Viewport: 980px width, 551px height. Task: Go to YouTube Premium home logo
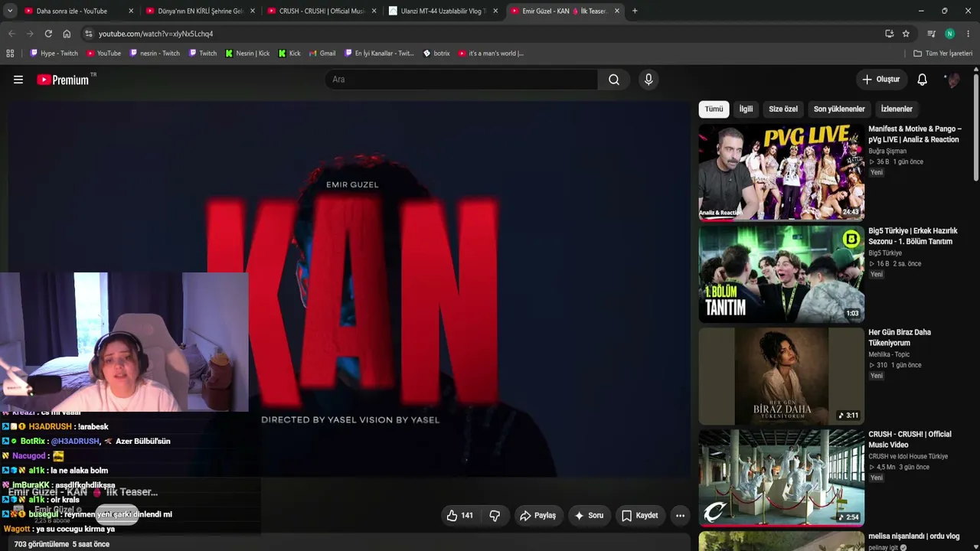(x=63, y=80)
